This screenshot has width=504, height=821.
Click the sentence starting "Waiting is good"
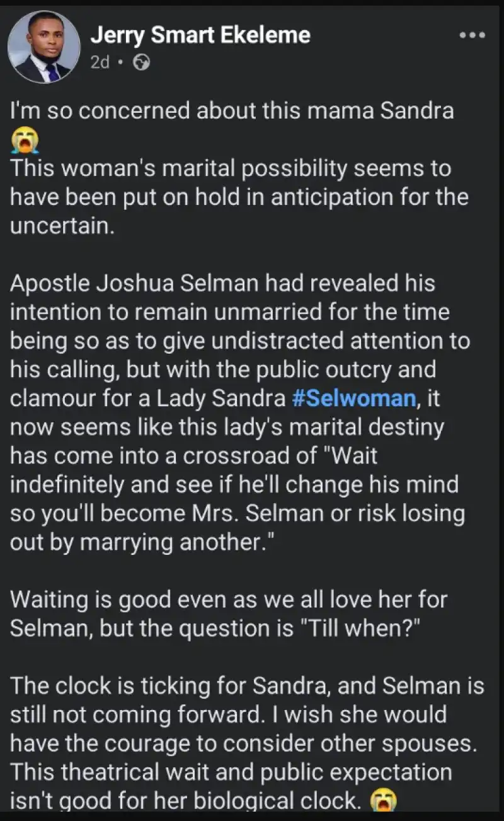[x=228, y=599]
